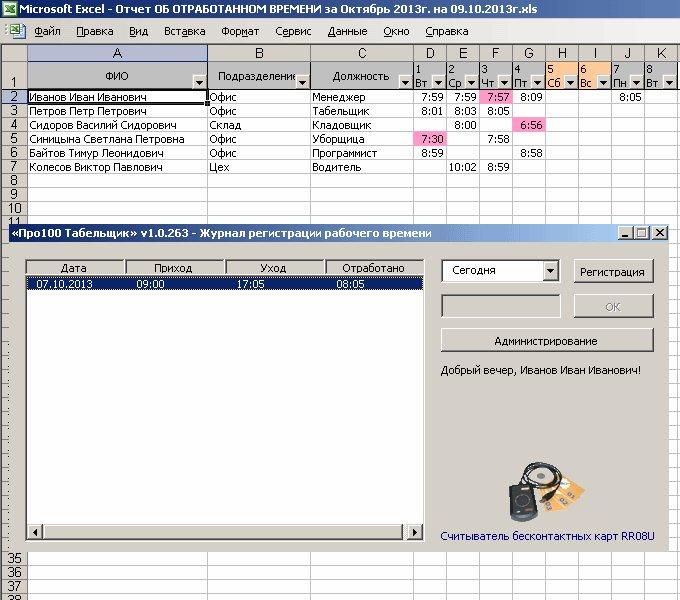This screenshot has height=600, width=680.
Task: Click the journal horizontal scrollbar track
Action: click(x=223, y=532)
